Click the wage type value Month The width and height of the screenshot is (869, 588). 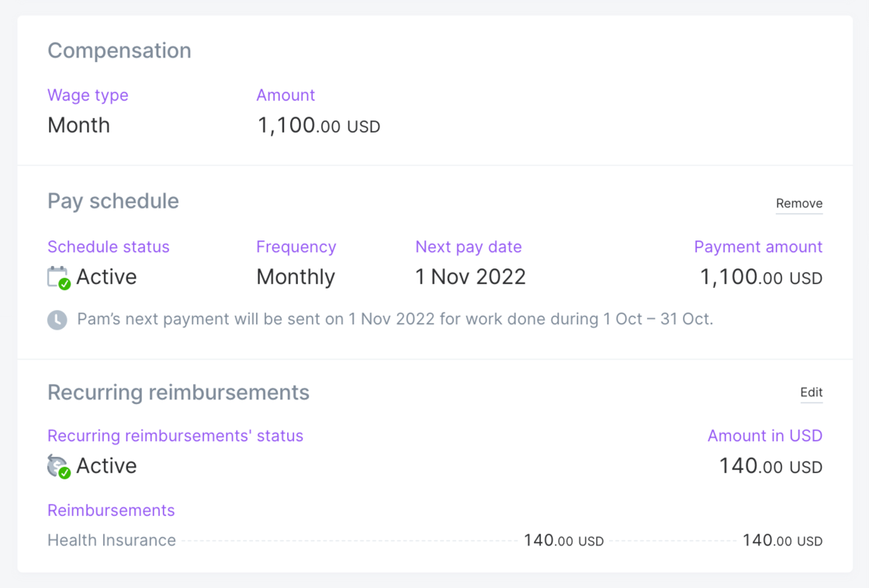tap(78, 125)
